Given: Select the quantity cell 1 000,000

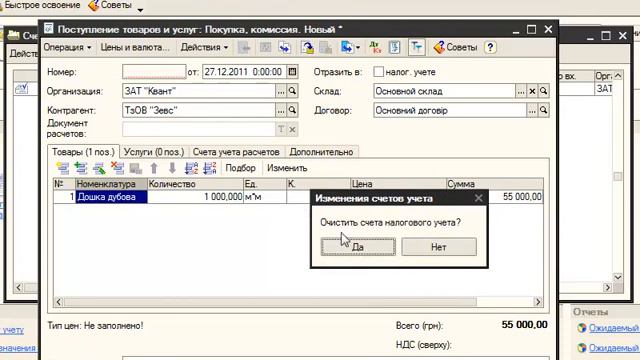Looking at the screenshot, I should [x=196, y=197].
